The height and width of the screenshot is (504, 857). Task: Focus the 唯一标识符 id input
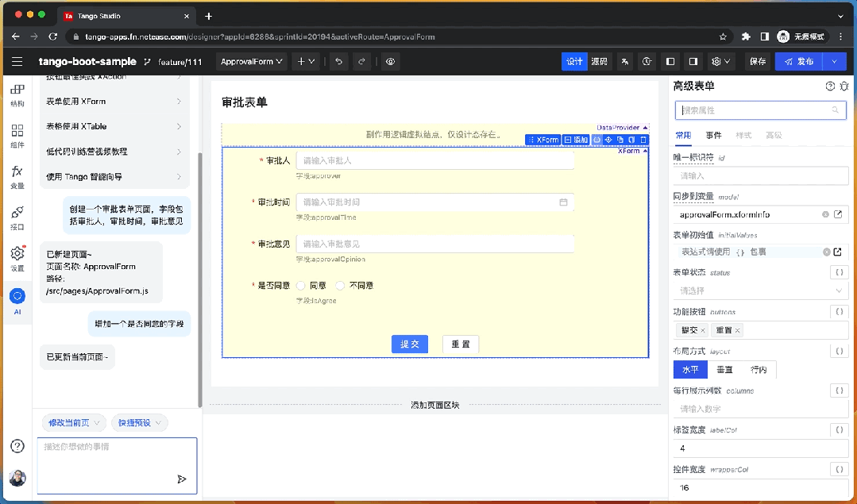point(760,176)
